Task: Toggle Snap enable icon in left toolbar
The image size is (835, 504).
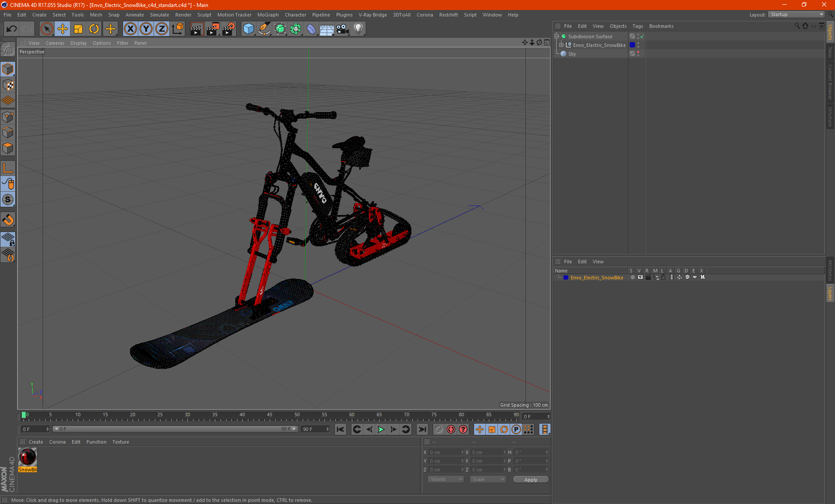Action: point(8,220)
